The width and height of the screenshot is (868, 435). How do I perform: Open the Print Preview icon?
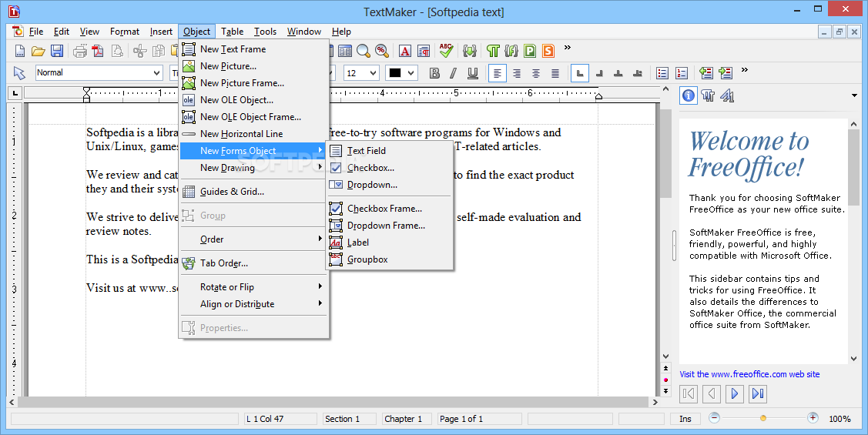pyautogui.click(x=117, y=52)
